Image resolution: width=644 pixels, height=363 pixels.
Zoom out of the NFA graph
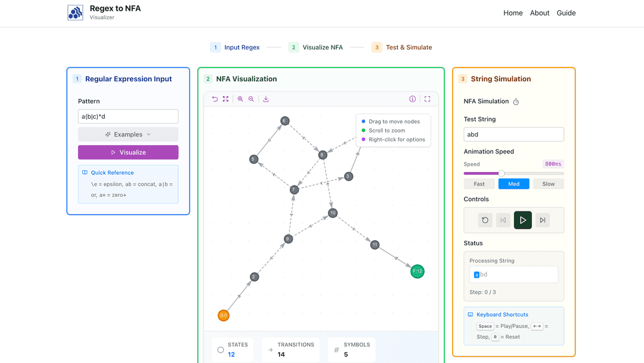click(251, 99)
